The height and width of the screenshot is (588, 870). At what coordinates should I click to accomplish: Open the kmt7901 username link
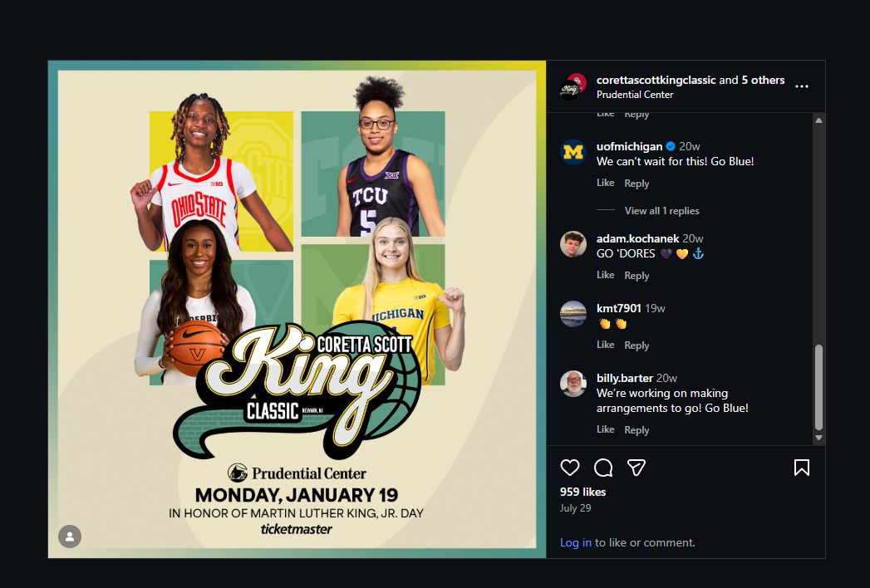[x=619, y=308]
